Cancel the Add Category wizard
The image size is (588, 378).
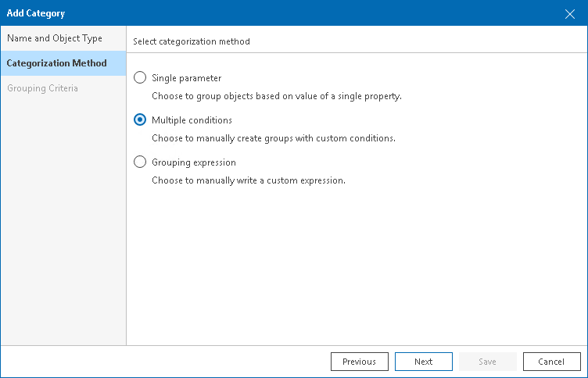click(x=551, y=362)
